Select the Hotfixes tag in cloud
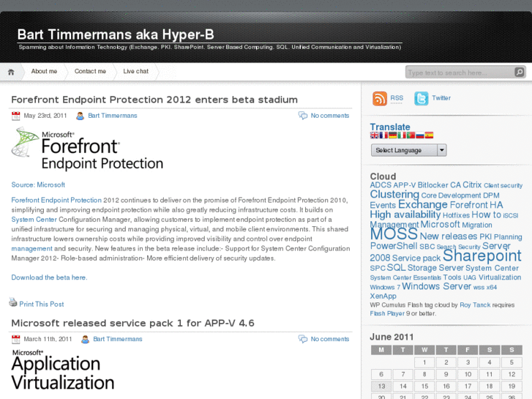The height and width of the screenshot is (399, 532). click(456, 216)
